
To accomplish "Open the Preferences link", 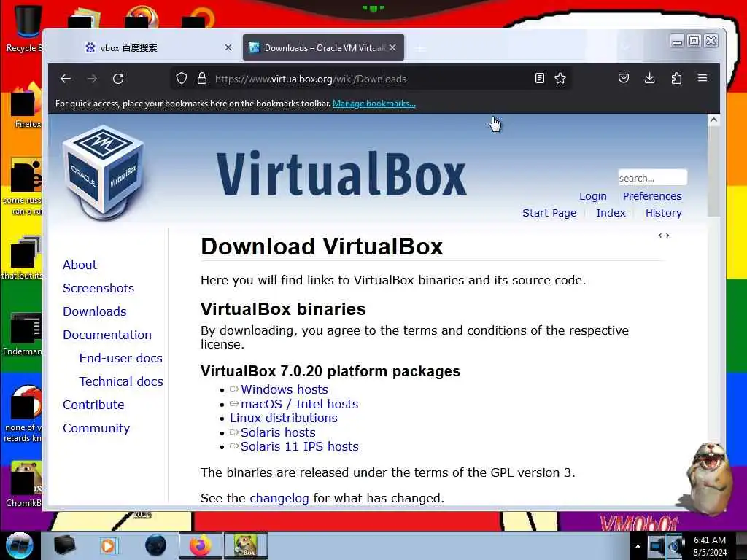I will coord(652,196).
